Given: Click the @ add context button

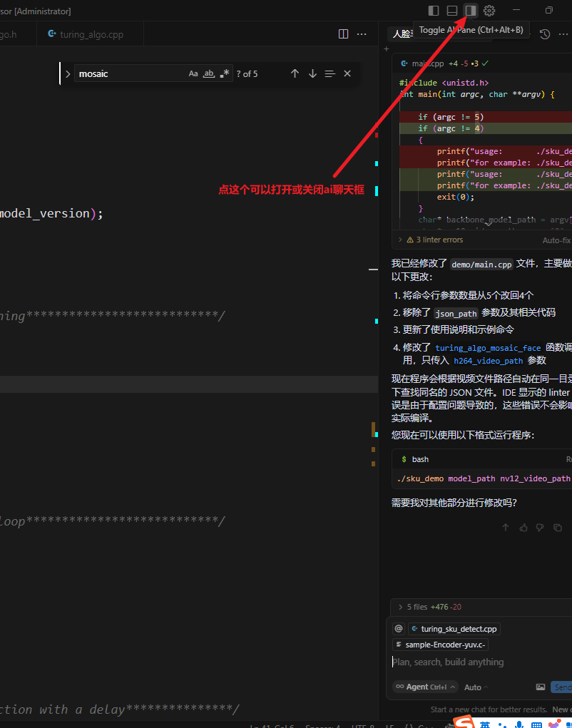Looking at the screenshot, I should (x=399, y=629).
